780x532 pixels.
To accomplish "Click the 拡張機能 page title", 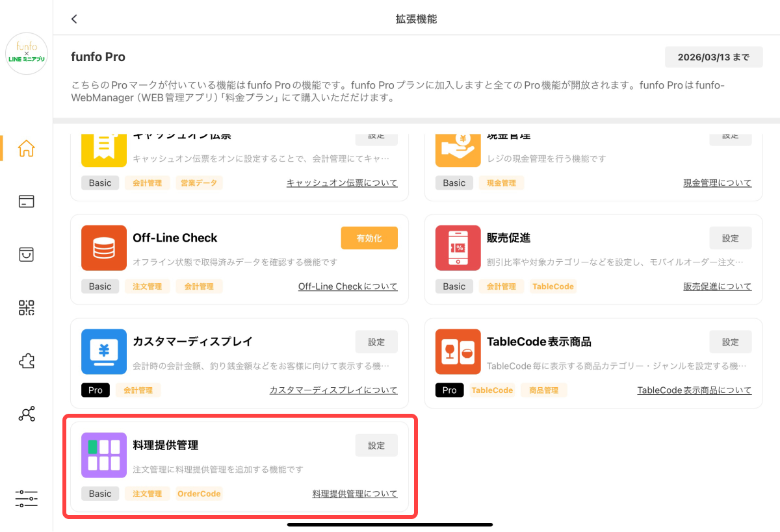I will (416, 19).
